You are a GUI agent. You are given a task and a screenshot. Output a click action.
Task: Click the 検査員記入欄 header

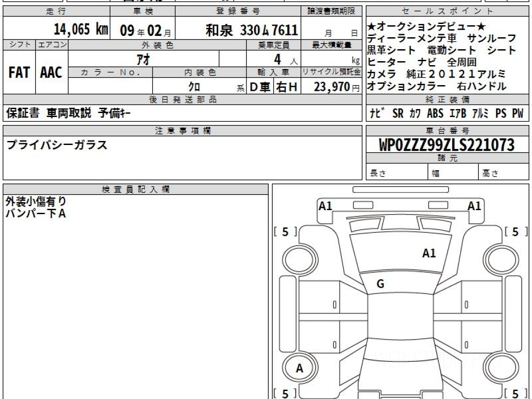136,189
